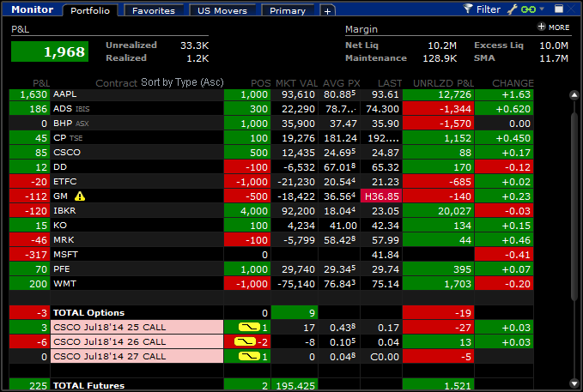This screenshot has height=392, width=583.
Task: Add a new tab with the plus button
Action: (327, 11)
